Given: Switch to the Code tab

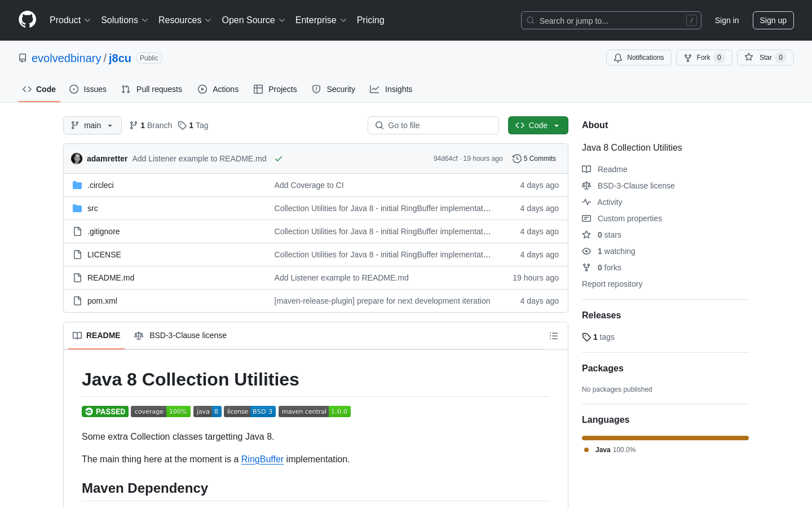Looking at the screenshot, I should 39,89.
